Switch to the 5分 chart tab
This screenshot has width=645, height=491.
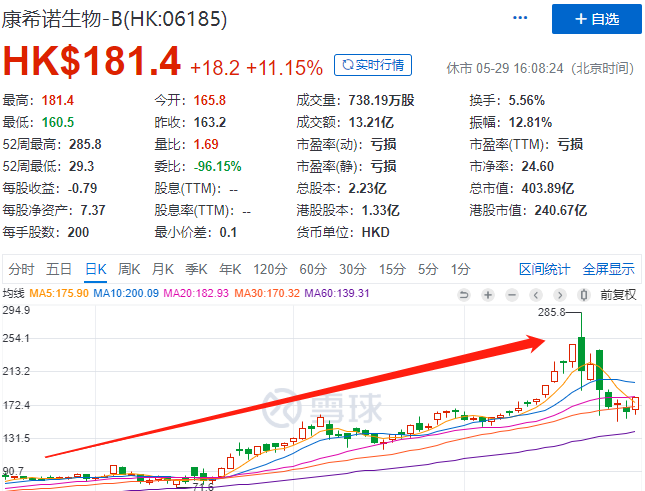pyautogui.click(x=428, y=269)
